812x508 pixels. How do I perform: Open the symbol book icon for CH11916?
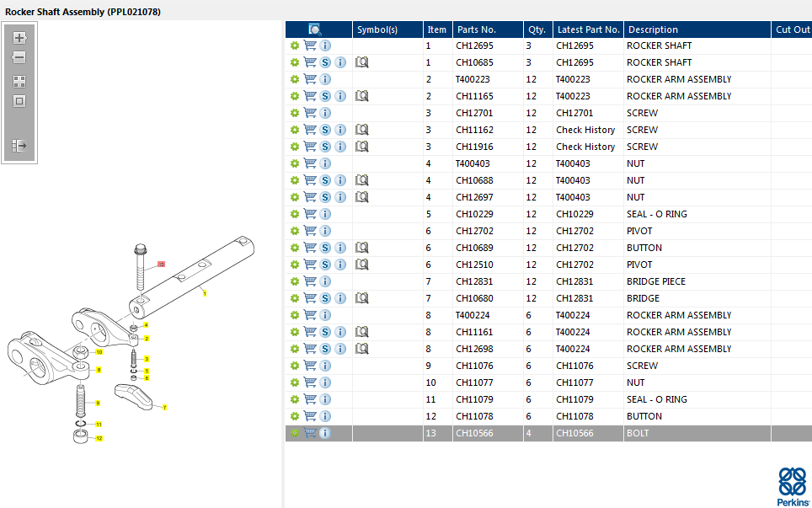[362, 147]
